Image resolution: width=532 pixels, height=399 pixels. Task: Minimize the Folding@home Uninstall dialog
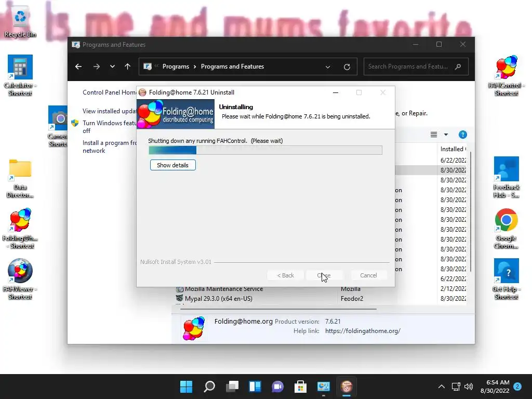[x=336, y=92]
